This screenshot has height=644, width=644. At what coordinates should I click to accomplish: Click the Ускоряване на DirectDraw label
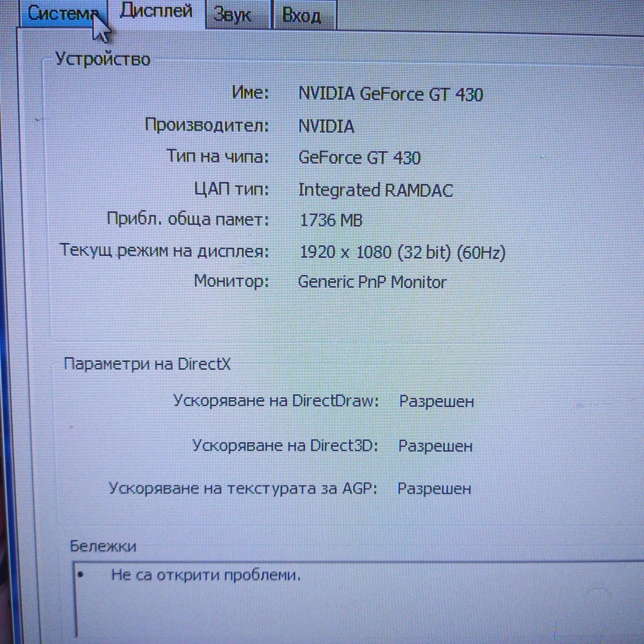276,401
